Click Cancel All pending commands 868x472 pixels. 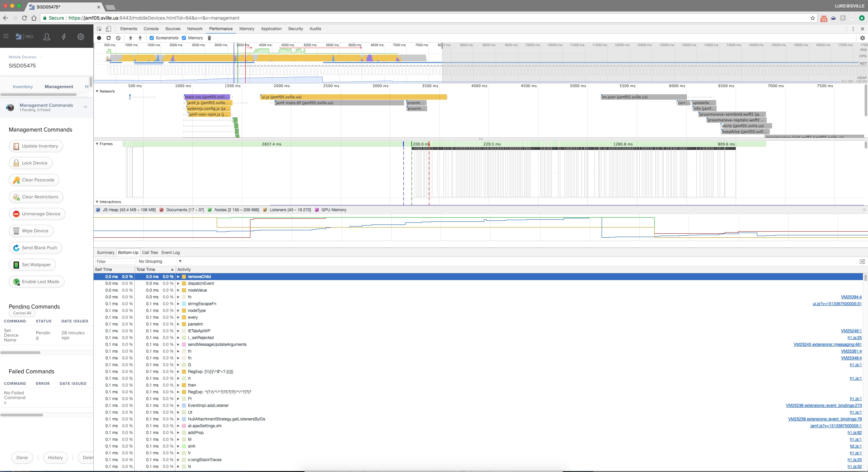22,313
